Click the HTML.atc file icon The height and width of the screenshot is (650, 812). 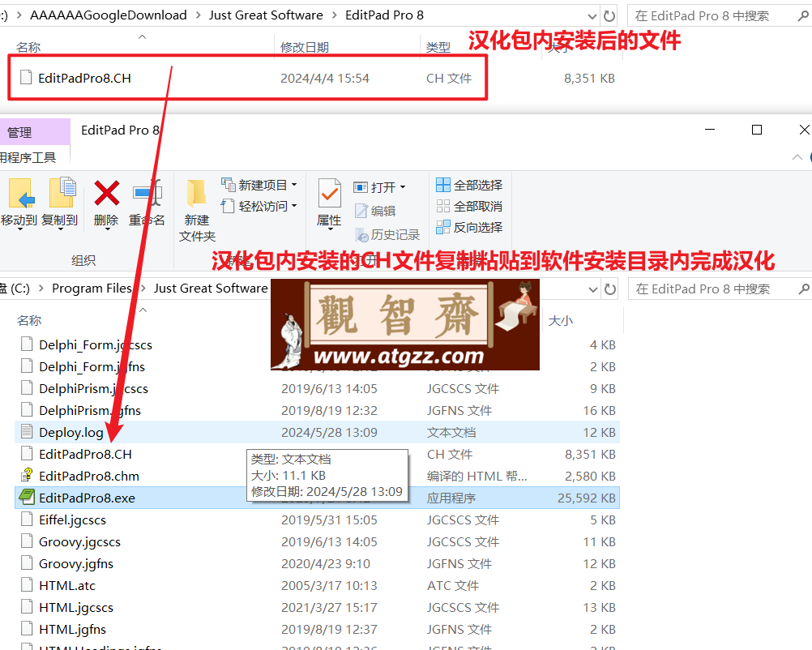pos(27,584)
